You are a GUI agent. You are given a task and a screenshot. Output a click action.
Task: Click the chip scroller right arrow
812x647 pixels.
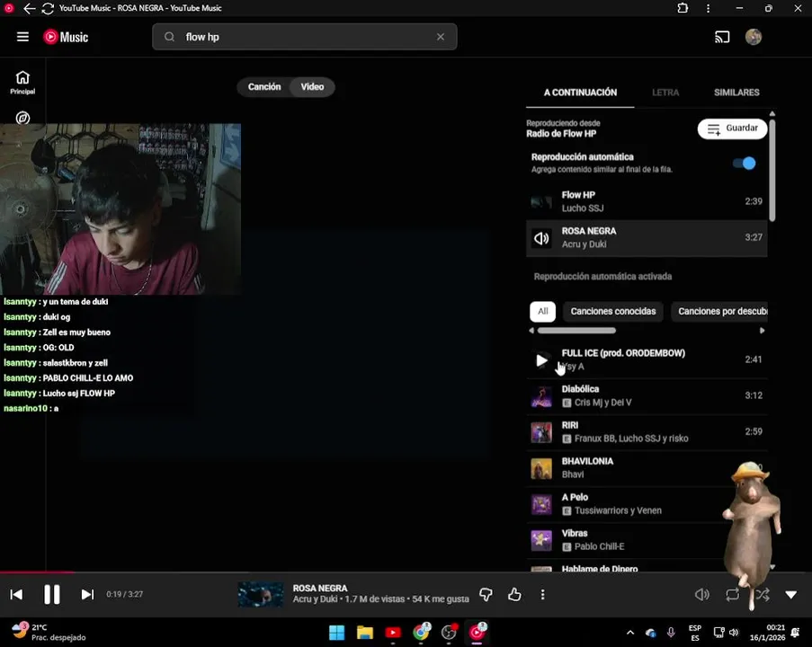[762, 331]
